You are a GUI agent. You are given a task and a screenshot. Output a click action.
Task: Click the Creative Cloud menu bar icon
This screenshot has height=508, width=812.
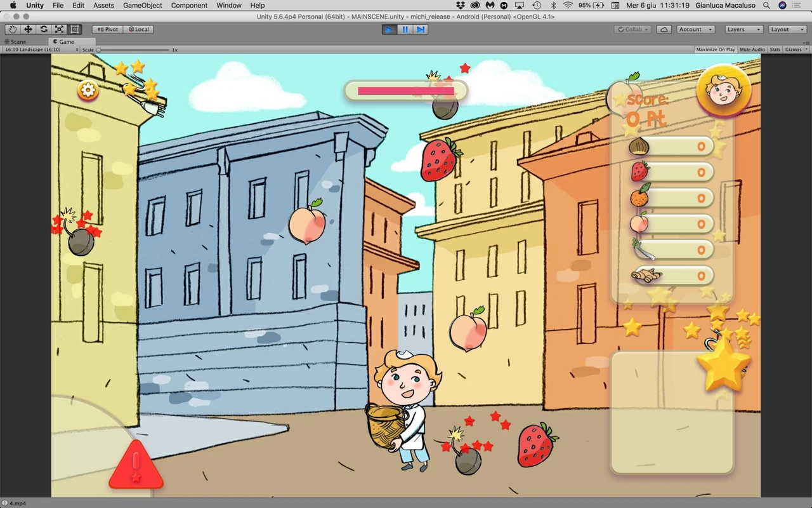pyautogui.click(x=475, y=5)
